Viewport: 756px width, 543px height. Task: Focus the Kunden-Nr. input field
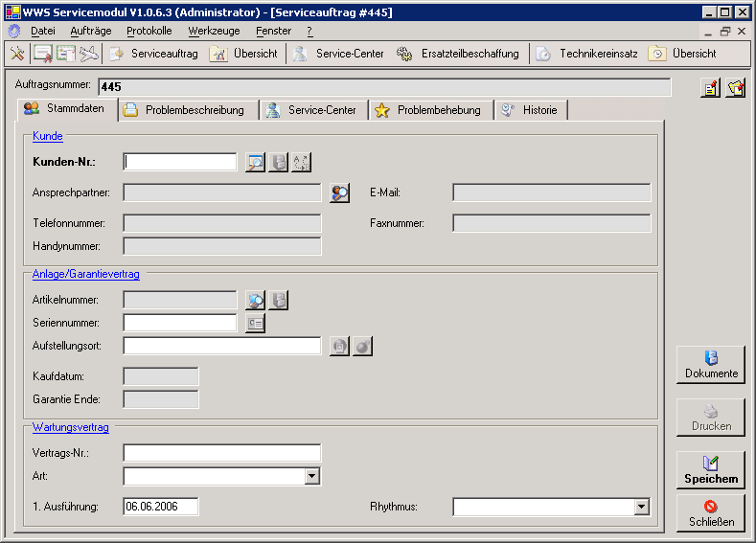pos(180,162)
